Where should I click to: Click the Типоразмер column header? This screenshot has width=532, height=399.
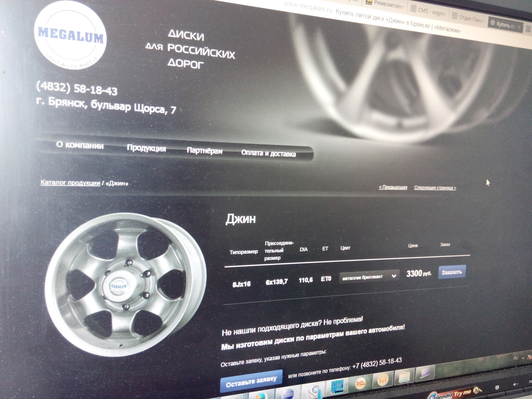244,252
